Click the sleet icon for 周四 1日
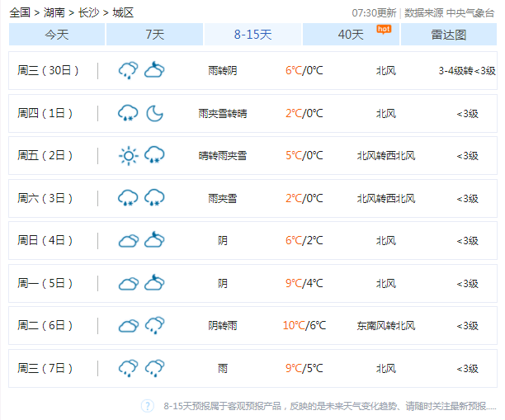505x420 pixels. click(128, 113)
